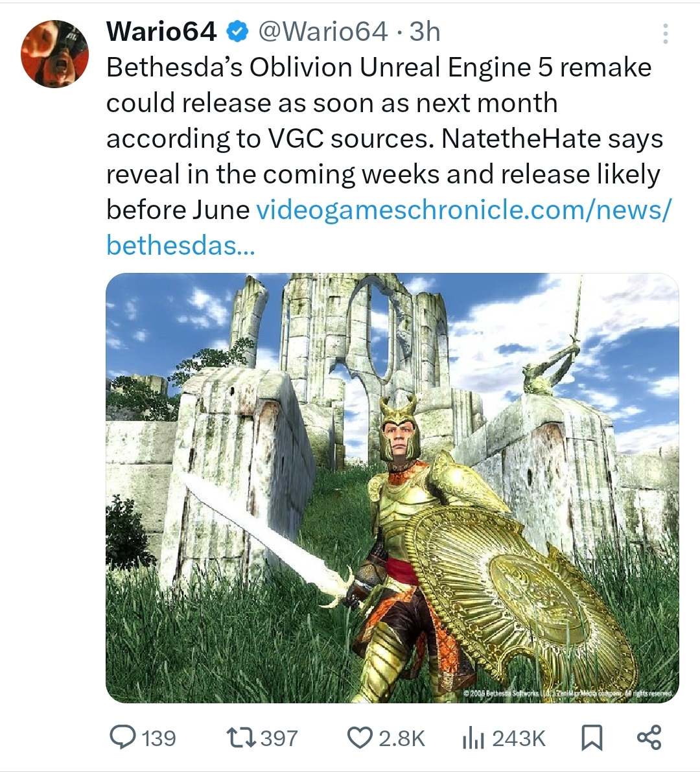
Task: Open the truncated bethesdas… link text
Action: tap(181, 245)
